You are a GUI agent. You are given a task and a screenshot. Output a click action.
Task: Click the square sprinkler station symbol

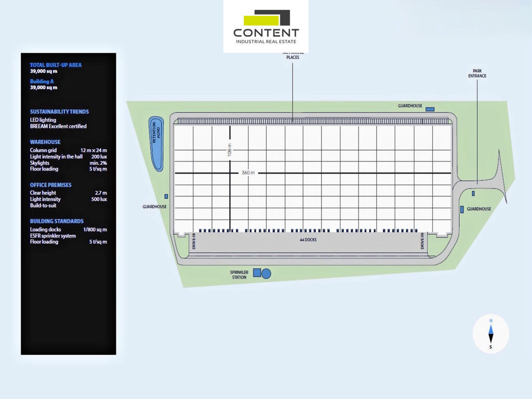257,273
